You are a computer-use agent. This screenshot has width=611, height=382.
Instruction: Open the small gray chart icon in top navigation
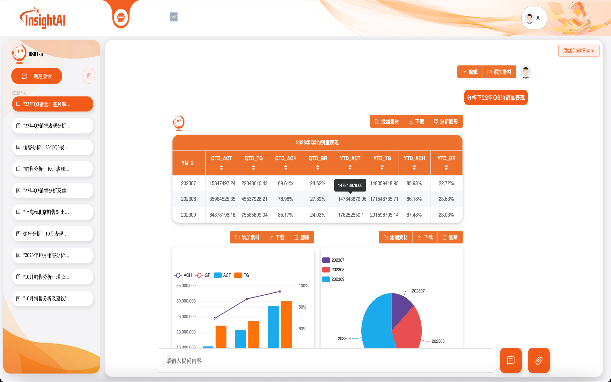[174, 17]
